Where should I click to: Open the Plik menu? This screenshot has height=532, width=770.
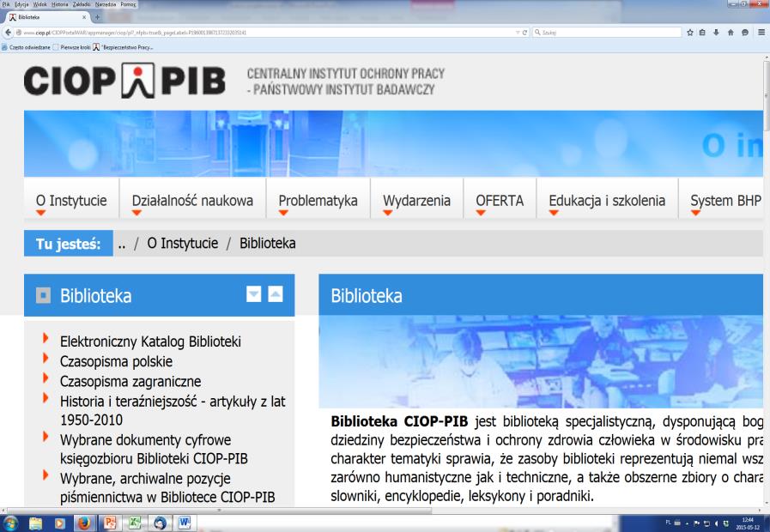click(x=6, y=4)
